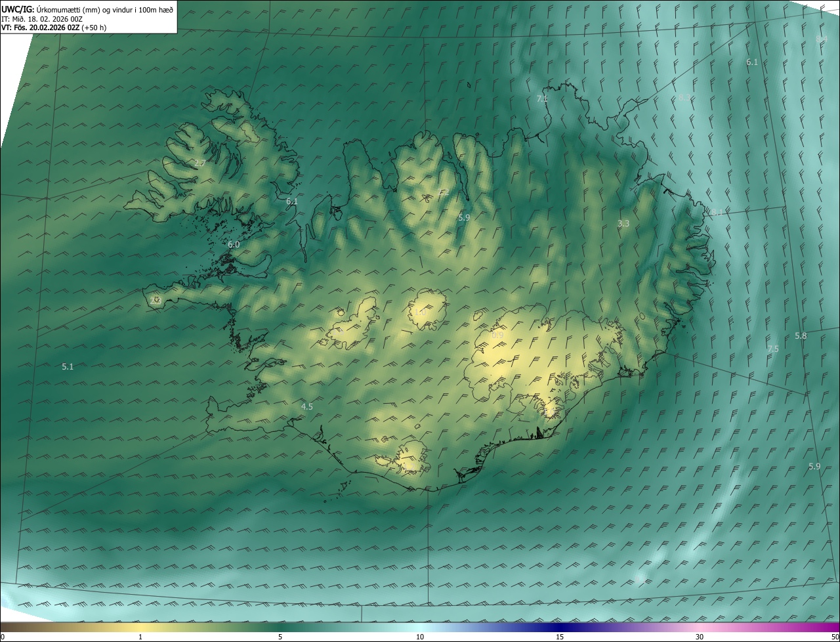Click the colour scale tick labelled 15
The height and width of the screenshot is (642, 840).
click(x=560, y=637)
